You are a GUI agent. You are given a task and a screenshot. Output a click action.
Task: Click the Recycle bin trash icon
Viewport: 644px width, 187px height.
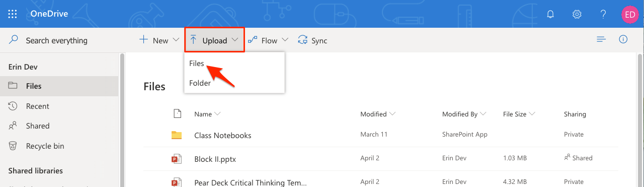pos(13,146)
